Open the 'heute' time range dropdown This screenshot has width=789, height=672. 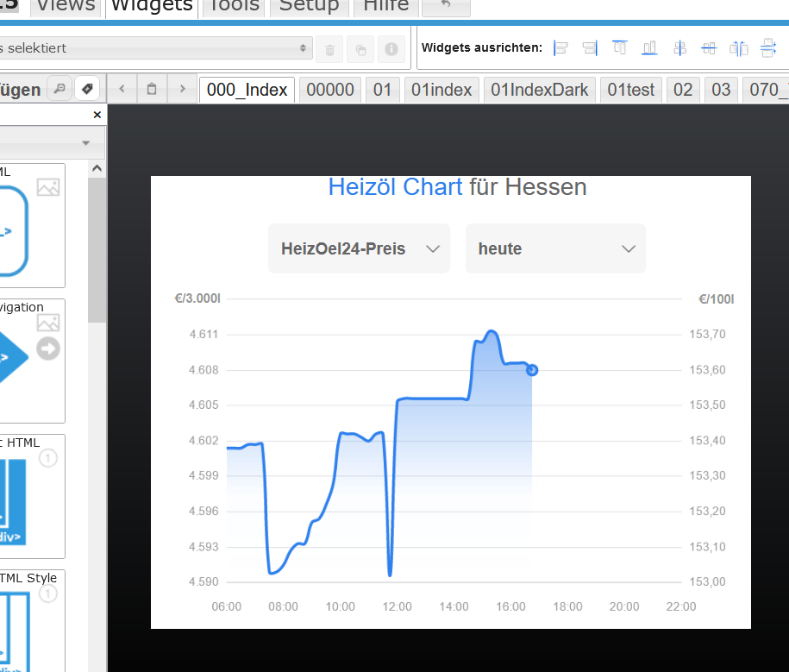pyautogui.click(x=555, y=248)
